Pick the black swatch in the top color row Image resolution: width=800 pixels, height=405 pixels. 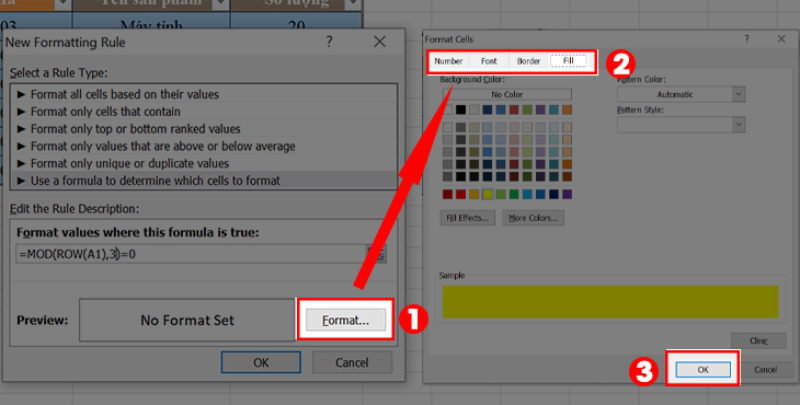tap(461, 110)
